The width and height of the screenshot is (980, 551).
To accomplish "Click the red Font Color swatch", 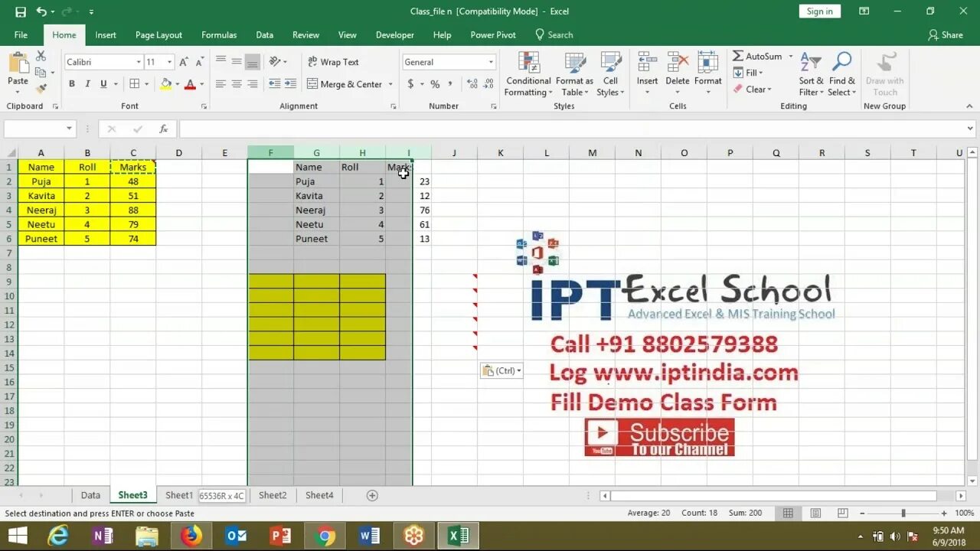I will pos(191,84).
